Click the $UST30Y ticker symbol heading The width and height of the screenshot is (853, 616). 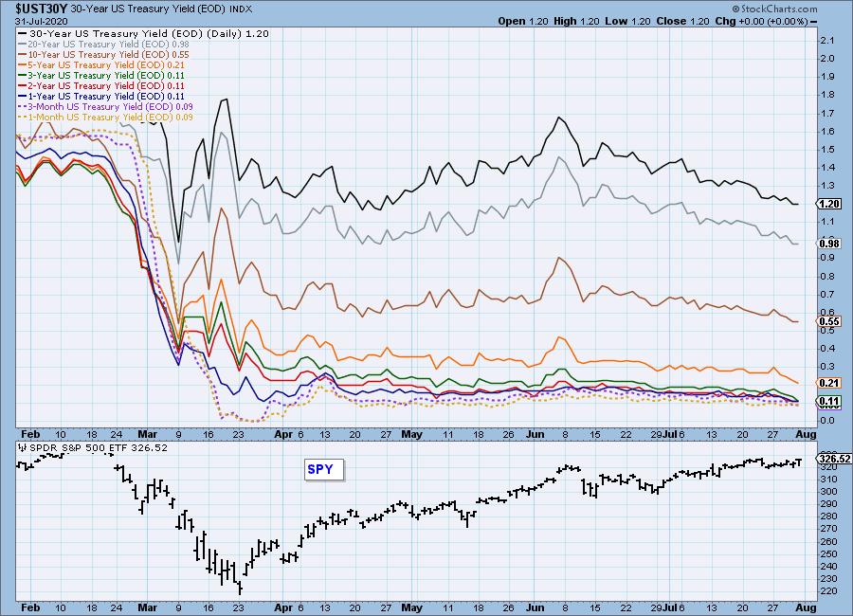(42, 9)
